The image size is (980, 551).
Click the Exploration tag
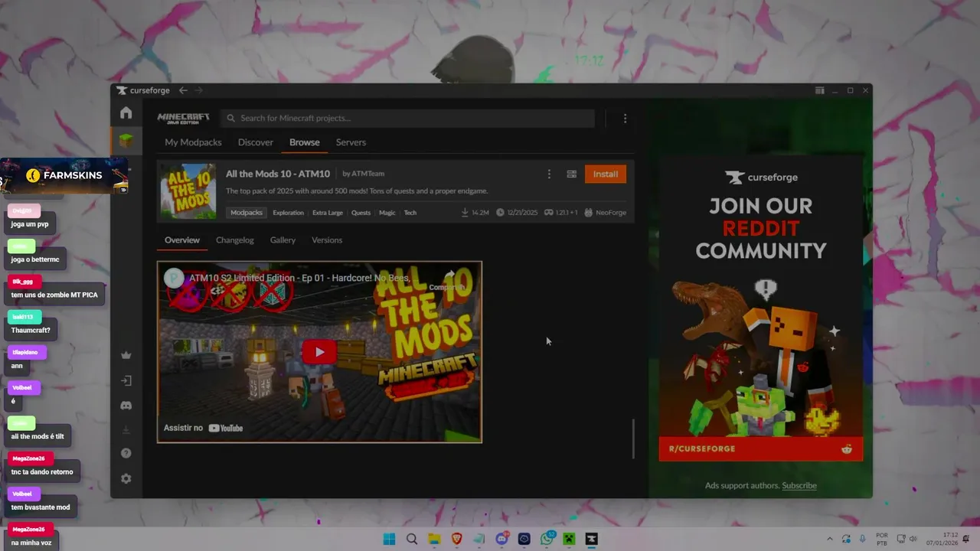(x=289, y=213)
